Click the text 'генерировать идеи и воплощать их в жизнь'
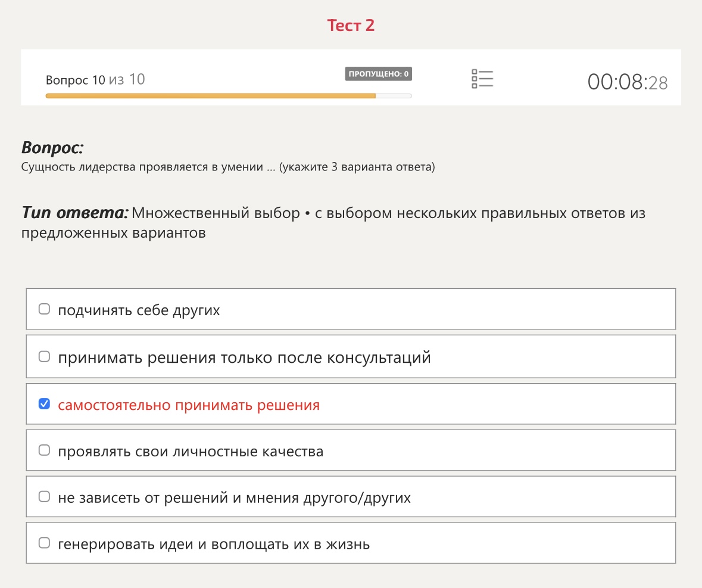Screen dimensions: 702x588 pos(214,544)
